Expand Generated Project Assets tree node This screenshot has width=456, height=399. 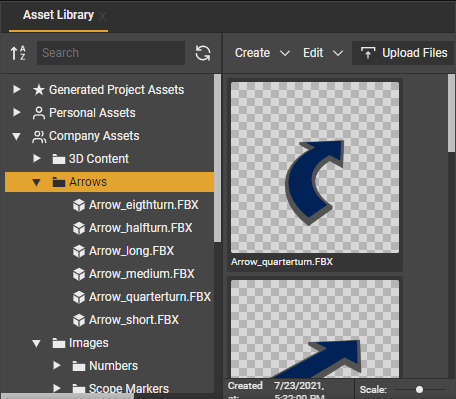(17, 89)
